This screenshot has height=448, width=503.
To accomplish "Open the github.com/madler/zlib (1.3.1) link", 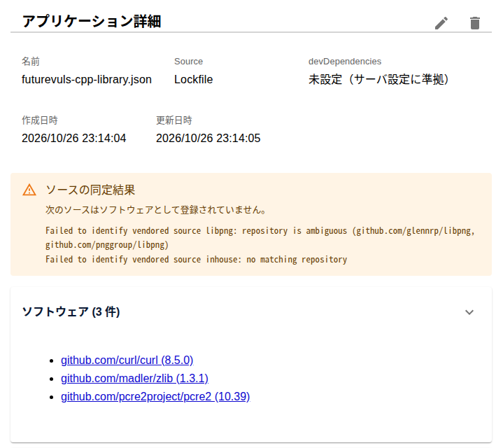I will pos(135,379).
